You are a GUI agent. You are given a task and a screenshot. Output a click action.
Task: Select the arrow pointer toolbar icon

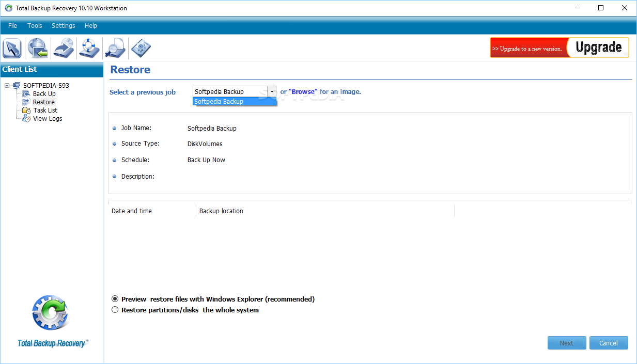pos(12,49)
